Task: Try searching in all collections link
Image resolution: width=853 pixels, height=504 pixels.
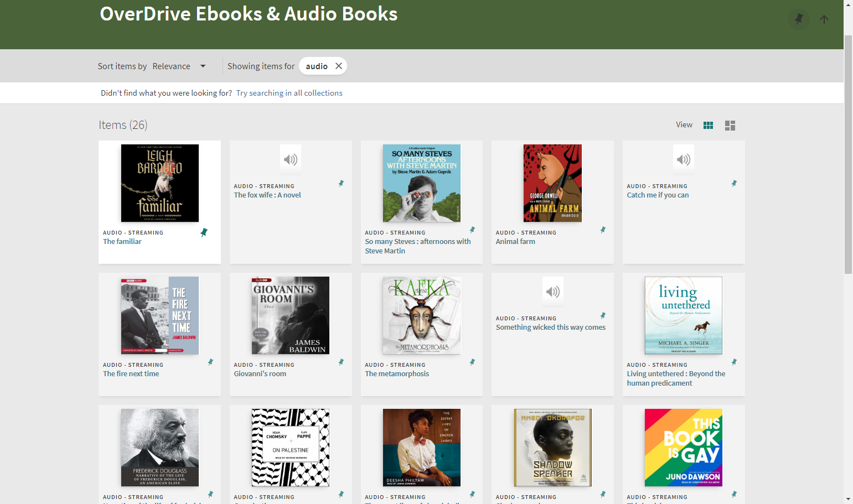Action: click(289, 93)
